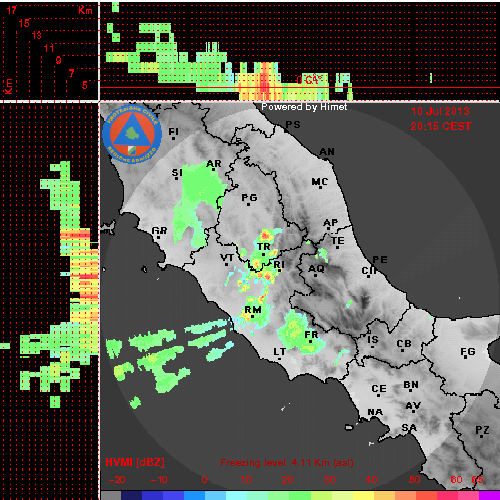Click the "-20" dBZ scale value
This screenshot has width=500, height=500.
pos(117,480)
